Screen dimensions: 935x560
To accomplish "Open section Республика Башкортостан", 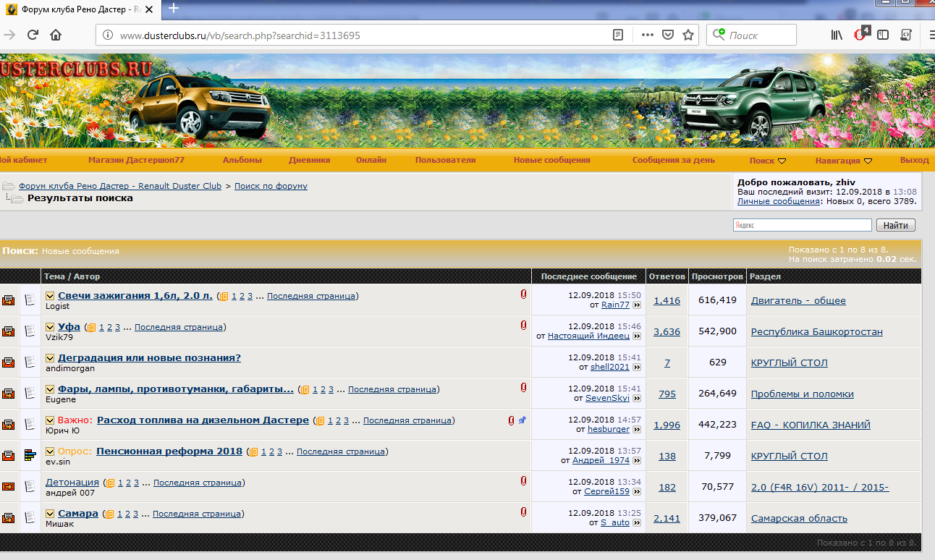I will click(817, 331).
